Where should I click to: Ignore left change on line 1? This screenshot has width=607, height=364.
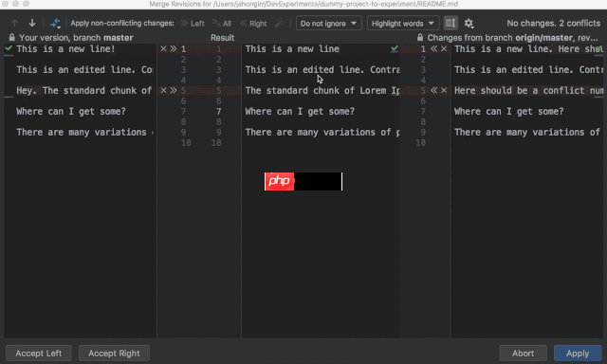[163, 48]
